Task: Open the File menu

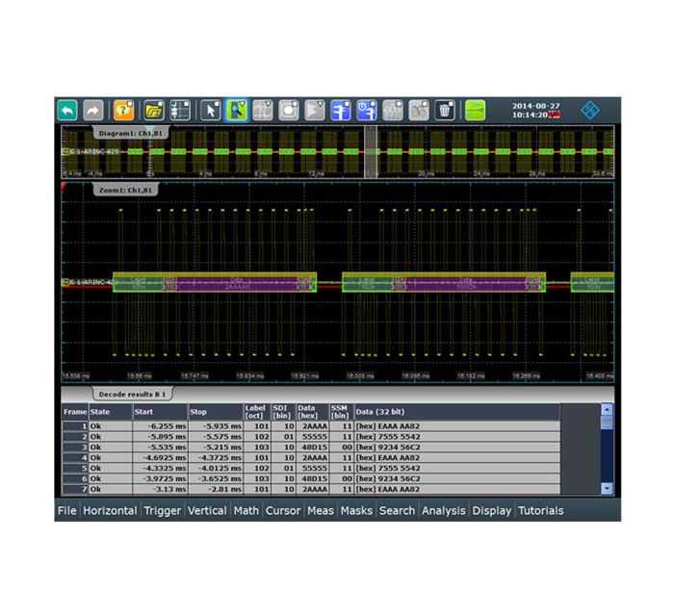Action: click(66, 511)
